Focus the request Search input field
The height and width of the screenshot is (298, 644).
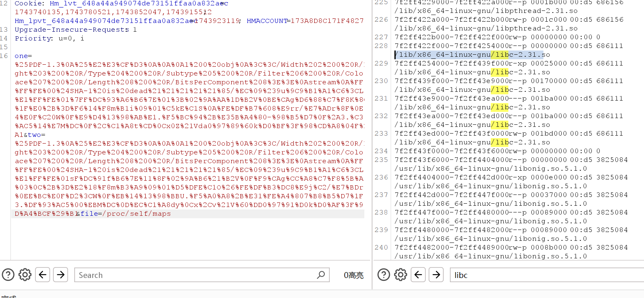[196, 275]
